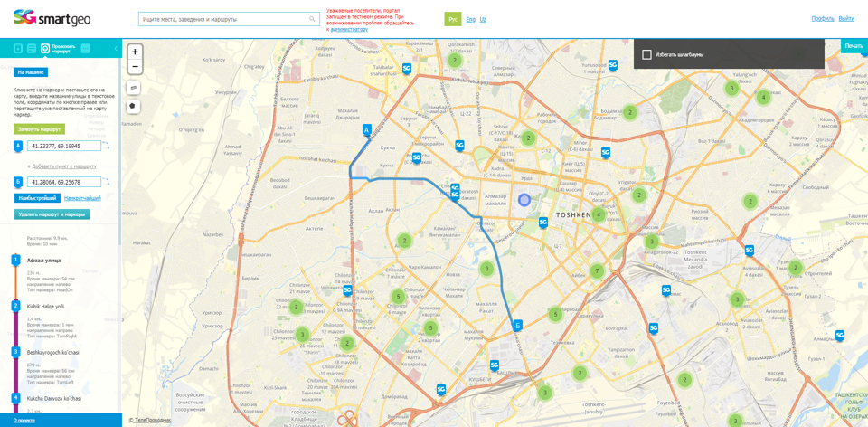The height and width of the screenshot is (427, 868).
Task: Click the coordinates icon beside point A field
Action: coord(107,146)
